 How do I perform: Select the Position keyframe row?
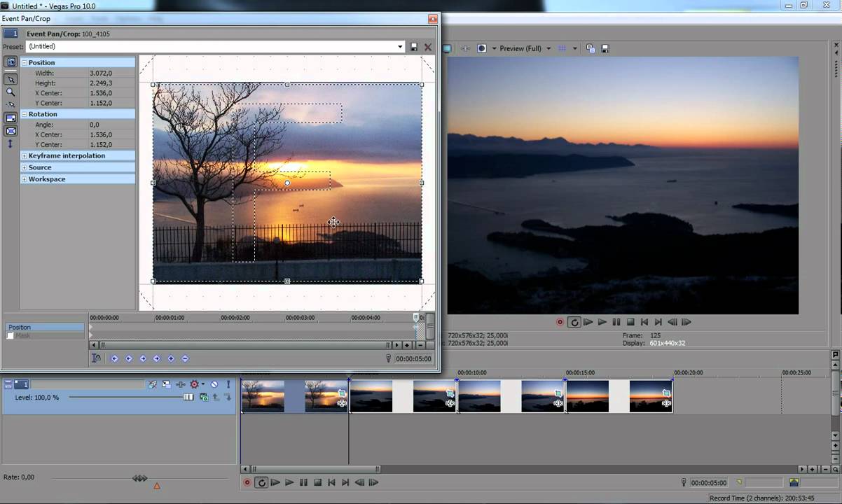click(45, 327)
